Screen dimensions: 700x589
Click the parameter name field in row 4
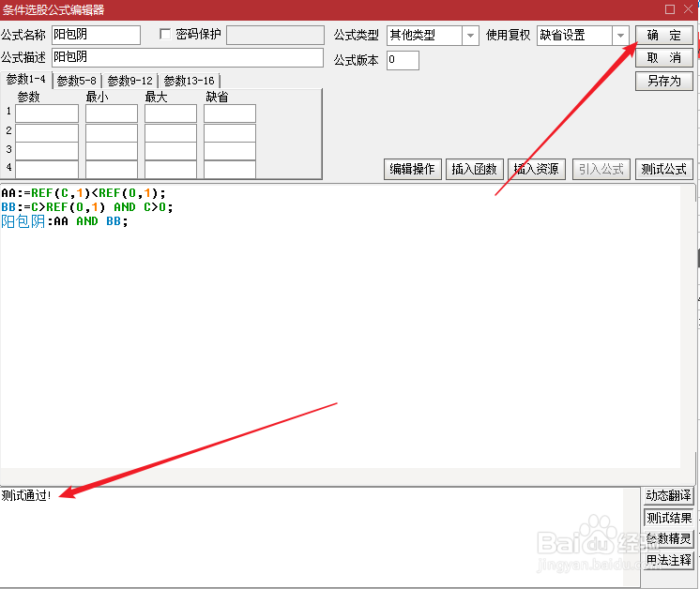pos(47,170)
